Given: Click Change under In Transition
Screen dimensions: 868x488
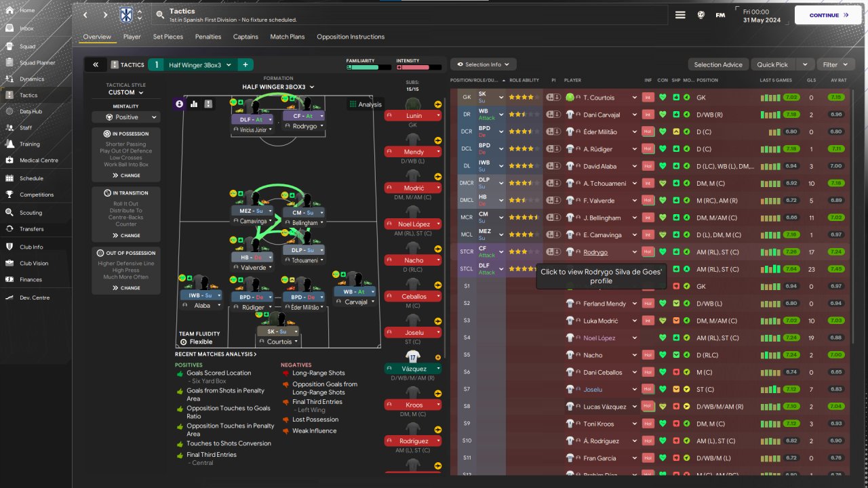Looking at the screenshot, I should pyautogui.click(x=126, y=235).
